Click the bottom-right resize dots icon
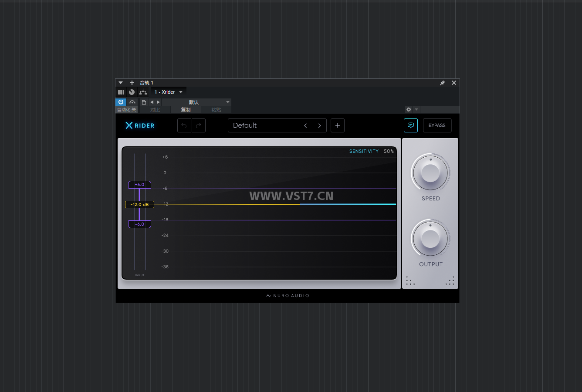 tap(450, 280)
